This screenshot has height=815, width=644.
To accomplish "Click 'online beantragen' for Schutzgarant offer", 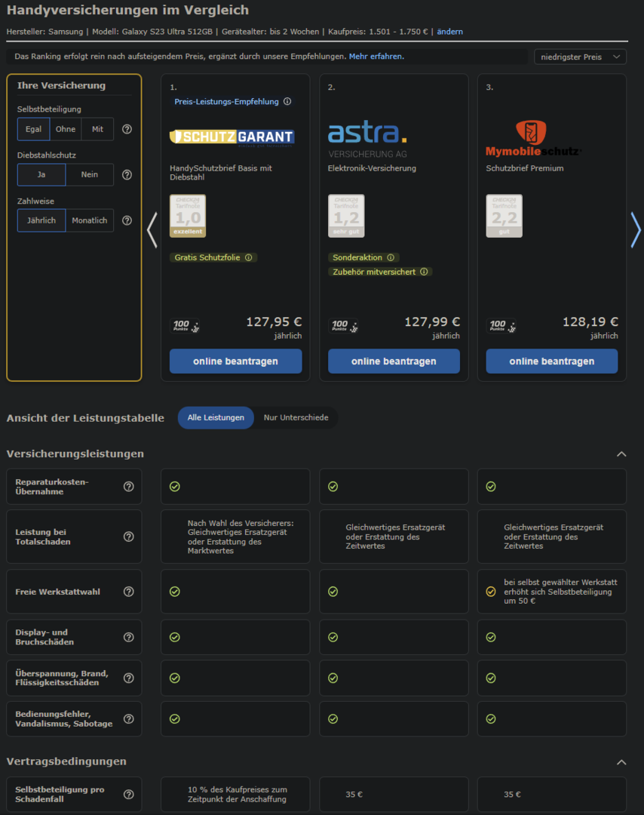I will point(235,361).
